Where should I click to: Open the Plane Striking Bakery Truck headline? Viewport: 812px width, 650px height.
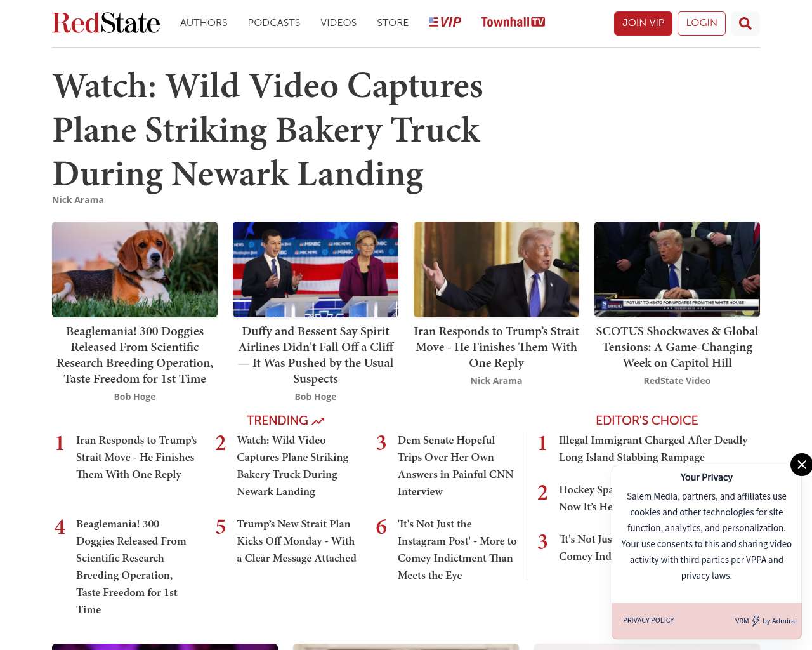pyautogui.click(x=268, y=130)
